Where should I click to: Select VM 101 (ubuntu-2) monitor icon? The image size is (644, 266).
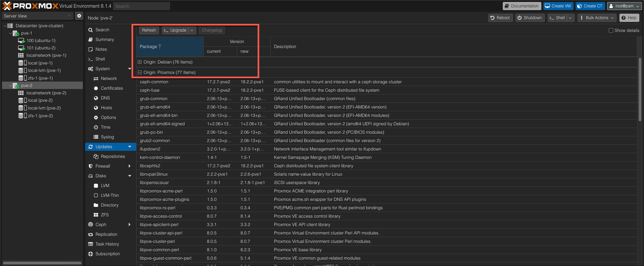point(21,48)
